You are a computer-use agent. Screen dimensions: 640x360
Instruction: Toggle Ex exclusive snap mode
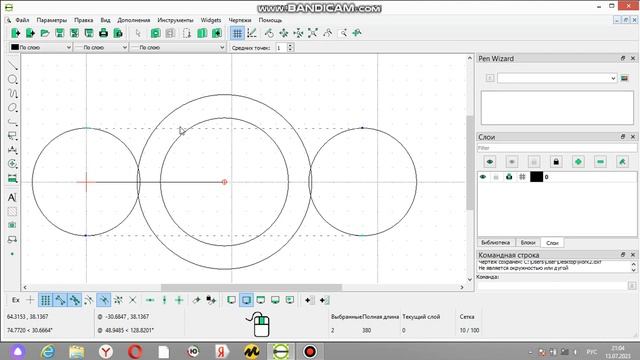pyautogui.click(x=16, y=300)
